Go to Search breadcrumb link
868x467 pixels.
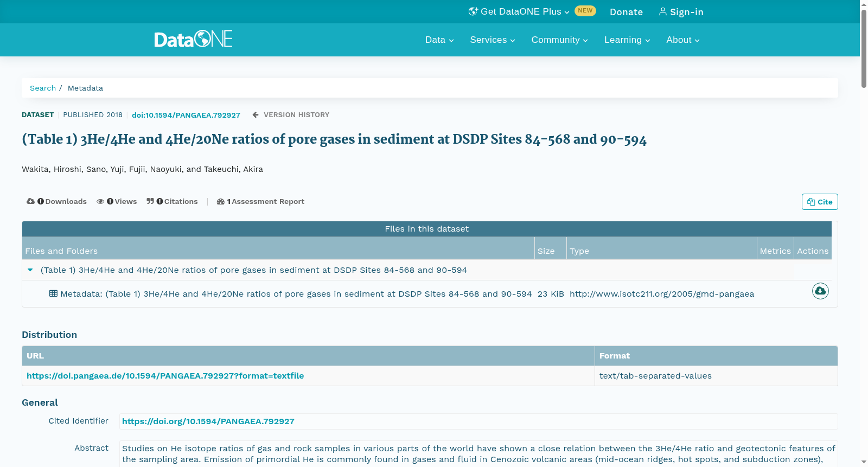[43, 88]
